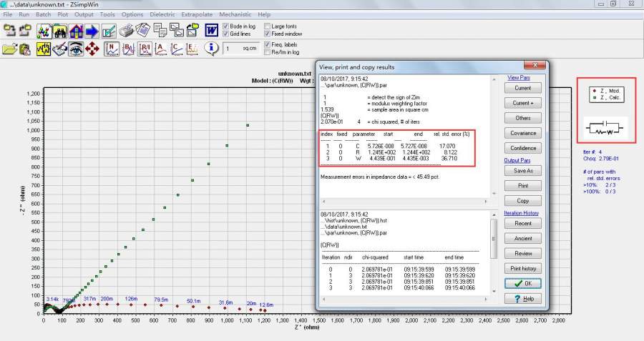Click the house icon in toolbar

(76, 30)
